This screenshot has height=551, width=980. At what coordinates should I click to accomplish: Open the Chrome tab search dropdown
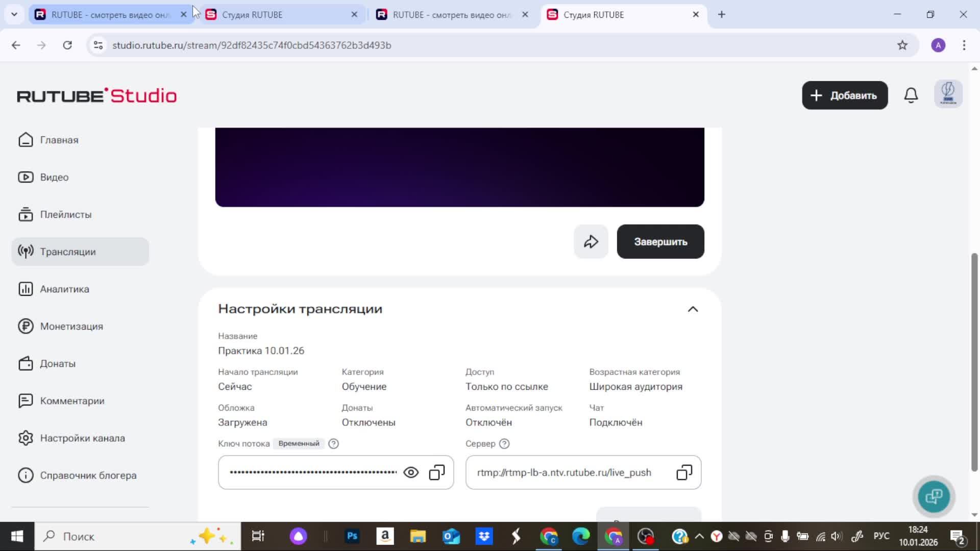pos(14,14)
